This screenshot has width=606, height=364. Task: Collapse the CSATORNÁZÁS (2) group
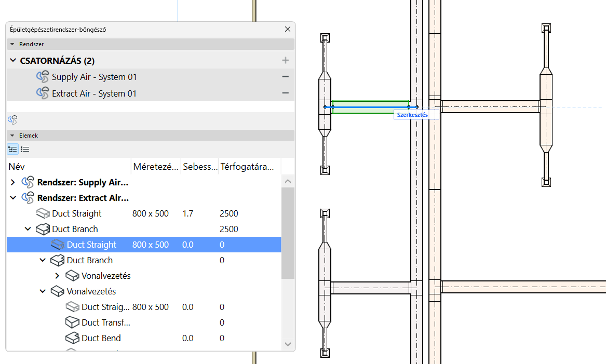[x=13, y=60]
